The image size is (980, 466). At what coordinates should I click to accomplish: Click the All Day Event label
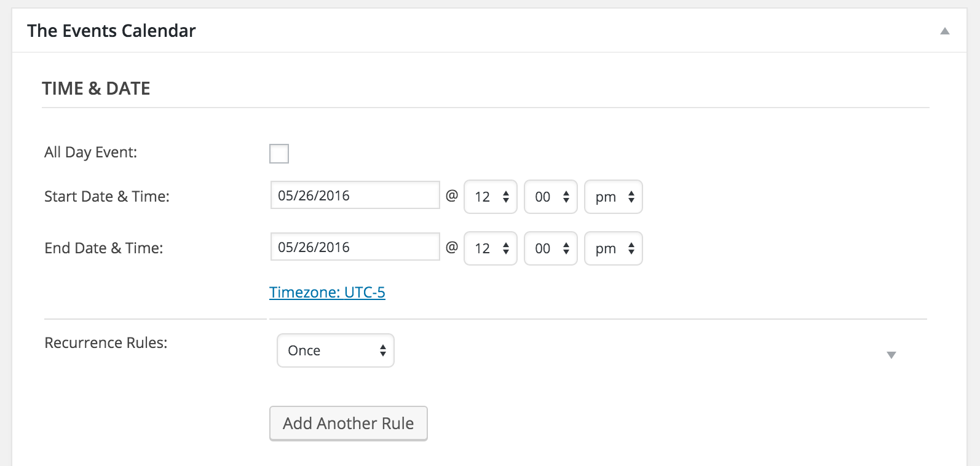(91, 152)
